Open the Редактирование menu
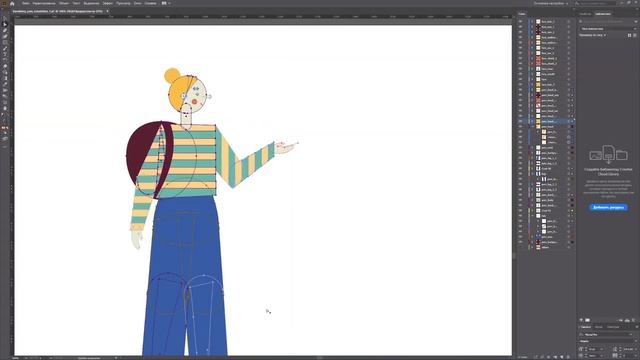 44,3
